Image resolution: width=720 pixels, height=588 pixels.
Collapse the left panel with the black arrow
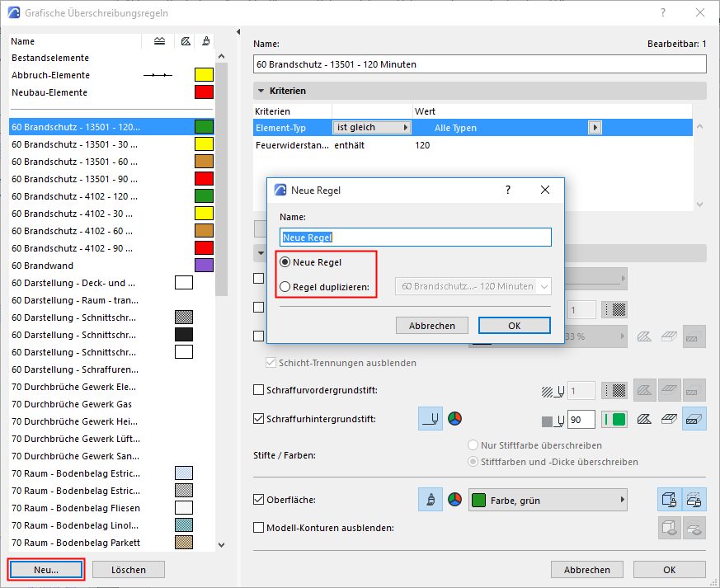(238, 31)
